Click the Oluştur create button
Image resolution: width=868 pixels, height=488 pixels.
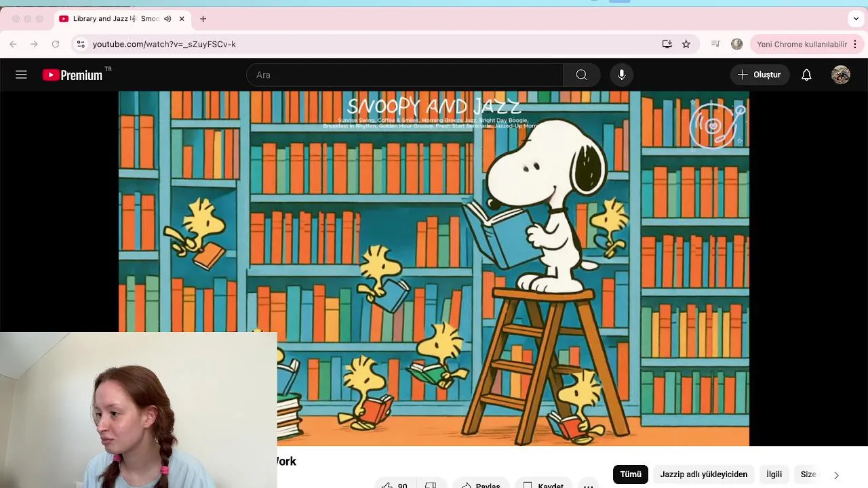coord(759,75)
